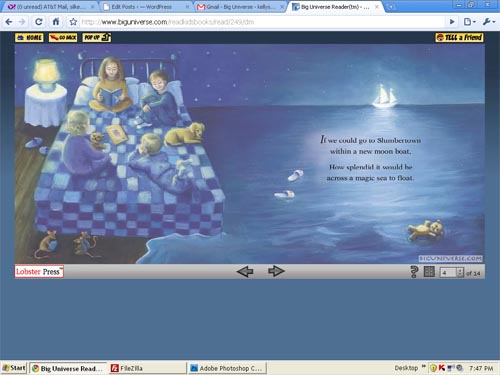The width and height of the screenshot is (500, 375).
Task: Click the TELL a Friend button
Action: pos(459,37)
